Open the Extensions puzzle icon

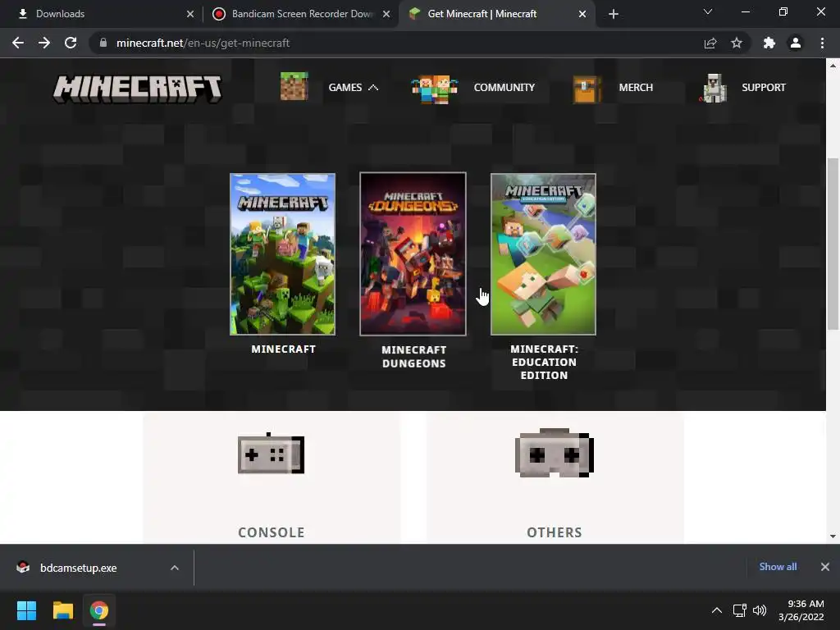tap(769, 43)
